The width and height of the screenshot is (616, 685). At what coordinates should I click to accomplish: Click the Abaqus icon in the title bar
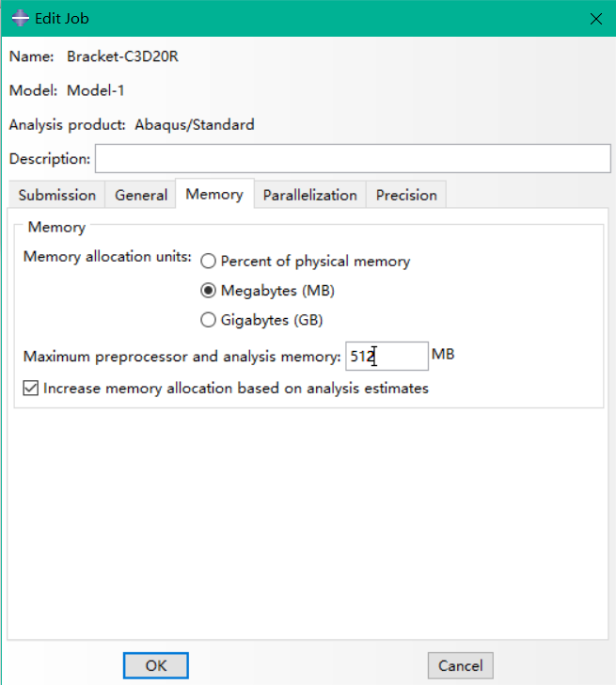[20, 19]
